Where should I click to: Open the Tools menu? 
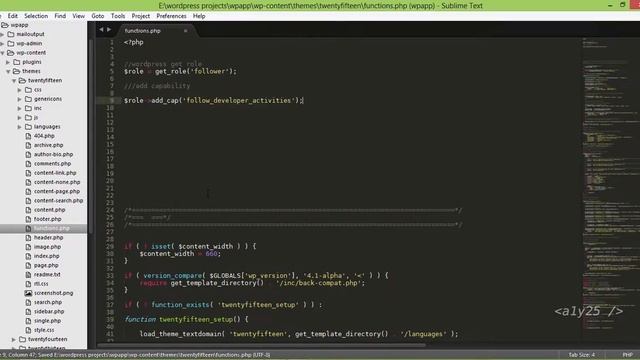(x=118, y=16)
